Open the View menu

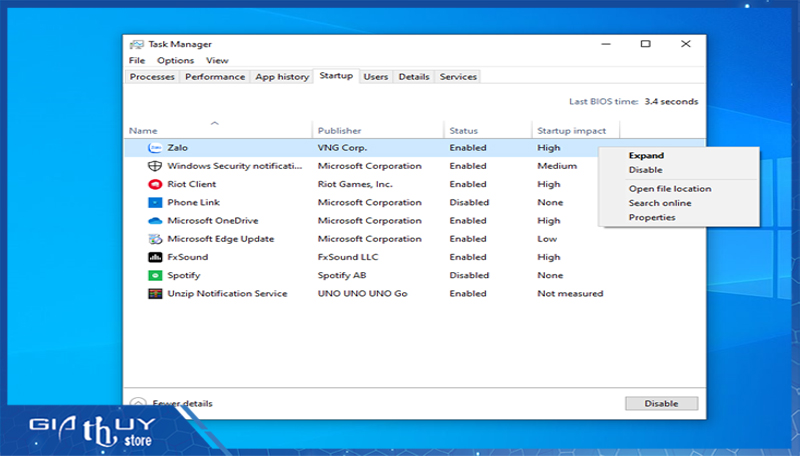coord(217,60)
